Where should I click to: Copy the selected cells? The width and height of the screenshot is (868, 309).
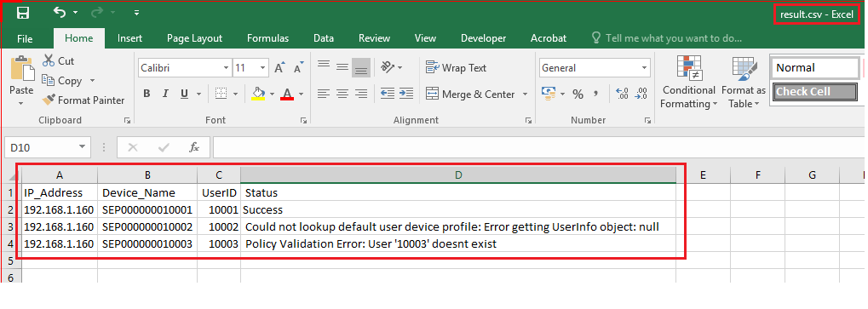click(62, 81)
